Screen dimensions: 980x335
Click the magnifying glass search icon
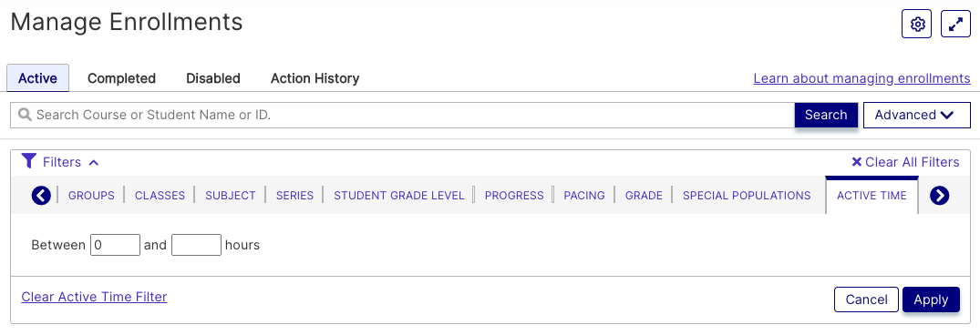(25, 115)
